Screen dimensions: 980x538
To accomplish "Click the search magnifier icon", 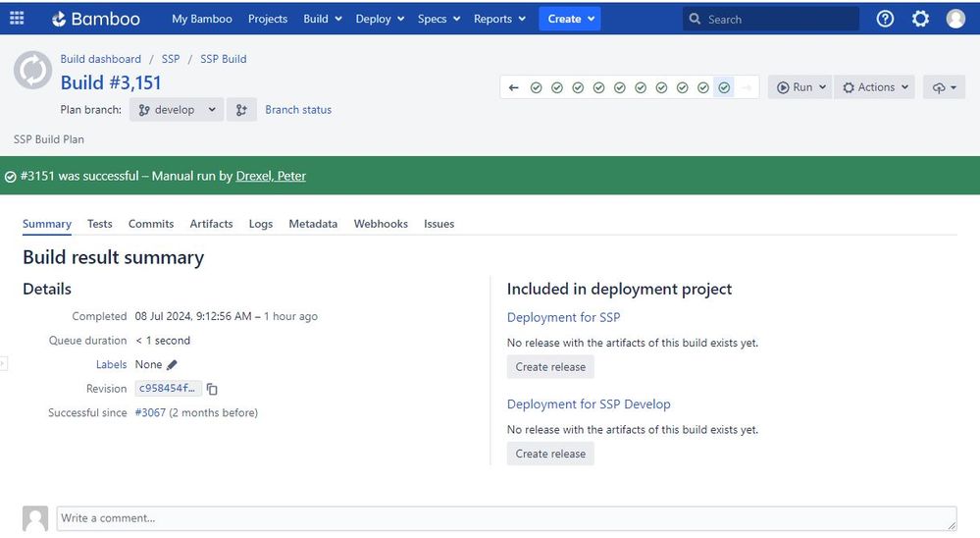I will tap(695, 19).
